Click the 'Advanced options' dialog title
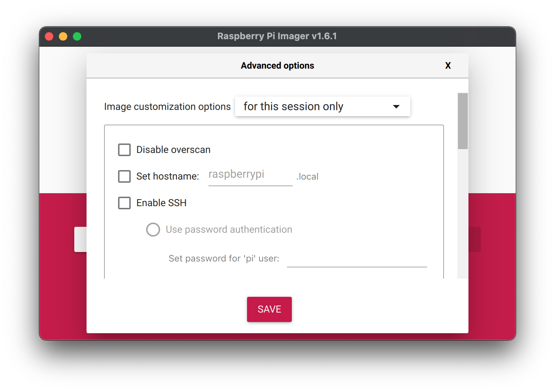This screenshot has width=555, height=392. (x=277, y=66)
